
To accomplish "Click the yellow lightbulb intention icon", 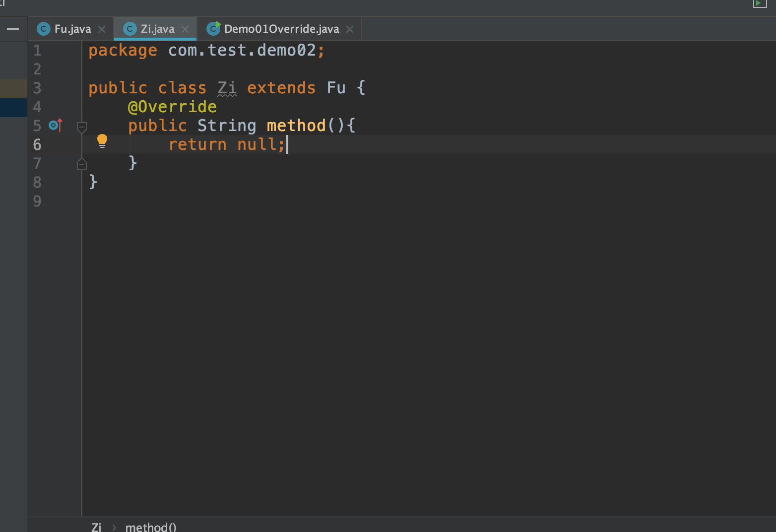I will 103,141.
